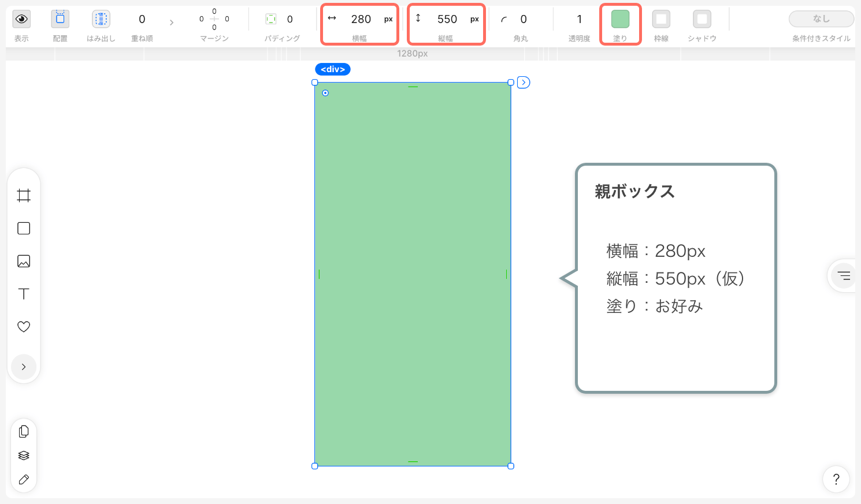861x504 pixels.
Task: Open the はみ出し overflow icon
Action: pos(101,19)
